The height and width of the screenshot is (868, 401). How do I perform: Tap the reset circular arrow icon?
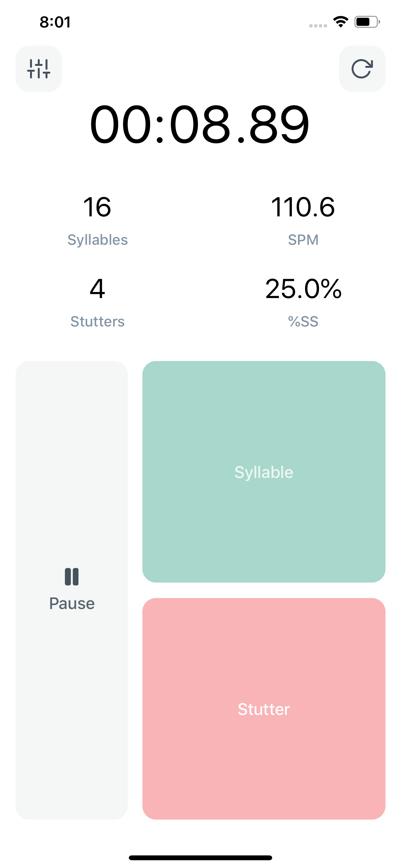tap(362, 69)
